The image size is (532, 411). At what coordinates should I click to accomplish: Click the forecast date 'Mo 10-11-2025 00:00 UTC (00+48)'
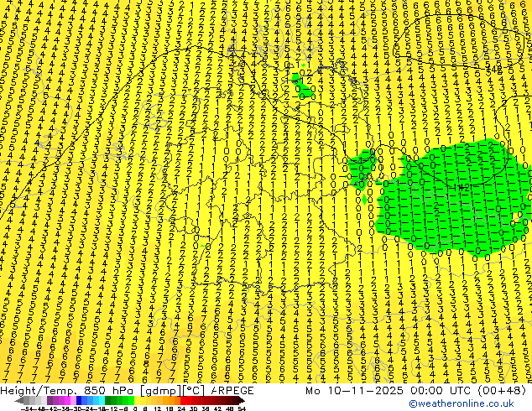415,391
